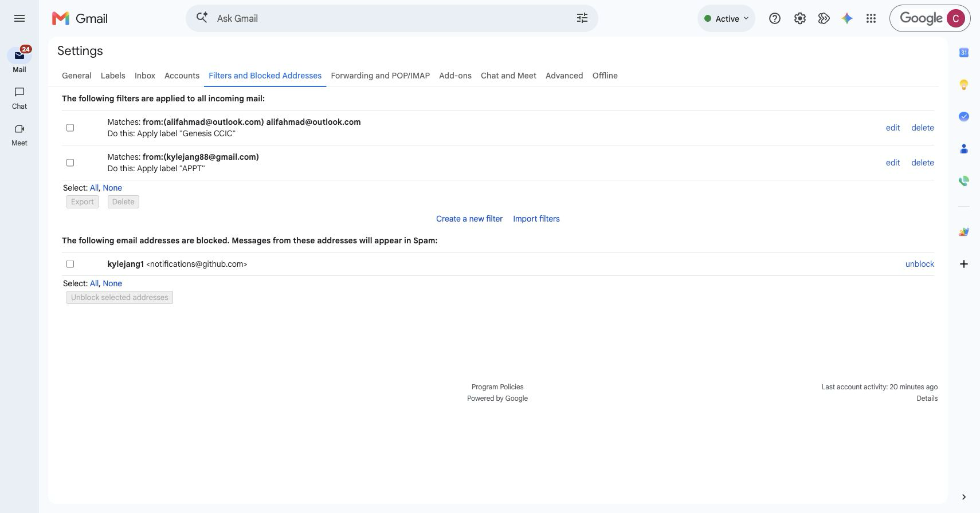Select the alifahmad@outlook.com filter checkbox
The width and height of the screenshot is (980, 513).
tap(70, 128)
